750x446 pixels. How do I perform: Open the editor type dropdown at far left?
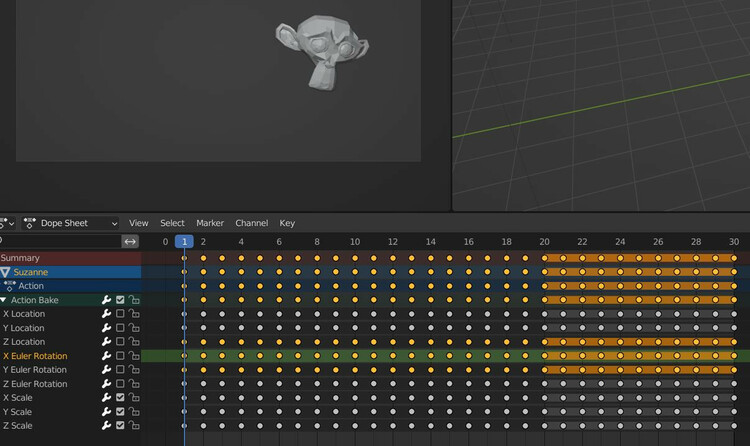(7, 223)
